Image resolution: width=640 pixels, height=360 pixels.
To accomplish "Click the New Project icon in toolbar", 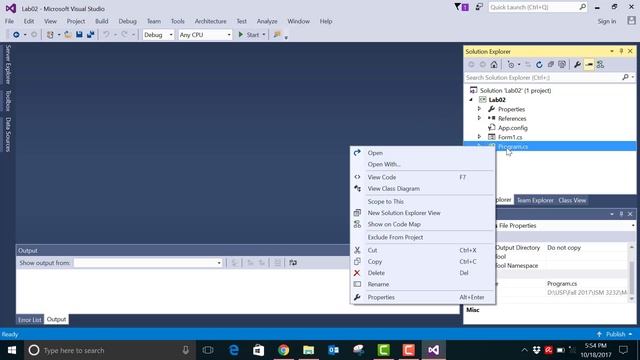I will point(50,35).
